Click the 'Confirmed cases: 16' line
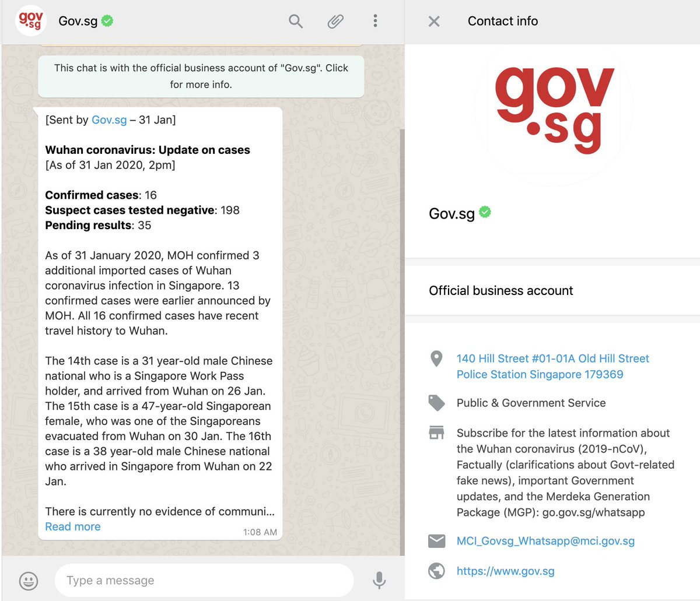The image size is (700, 601). [101, 195]
